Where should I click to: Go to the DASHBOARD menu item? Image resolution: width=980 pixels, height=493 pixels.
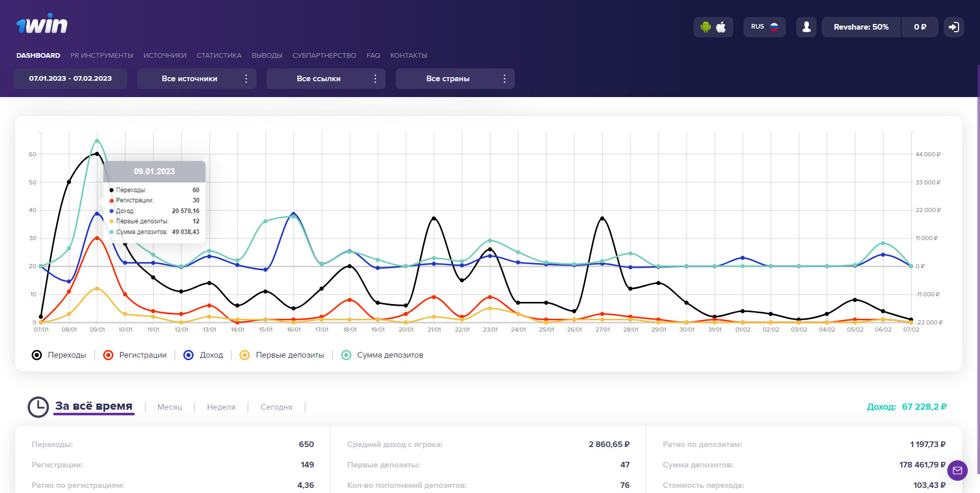(38, 56)
